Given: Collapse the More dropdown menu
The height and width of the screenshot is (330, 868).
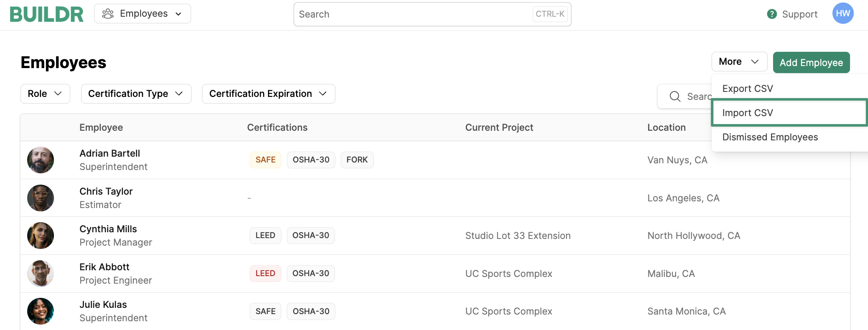Looking at the screenshot, I should click(x=739, y=62).
